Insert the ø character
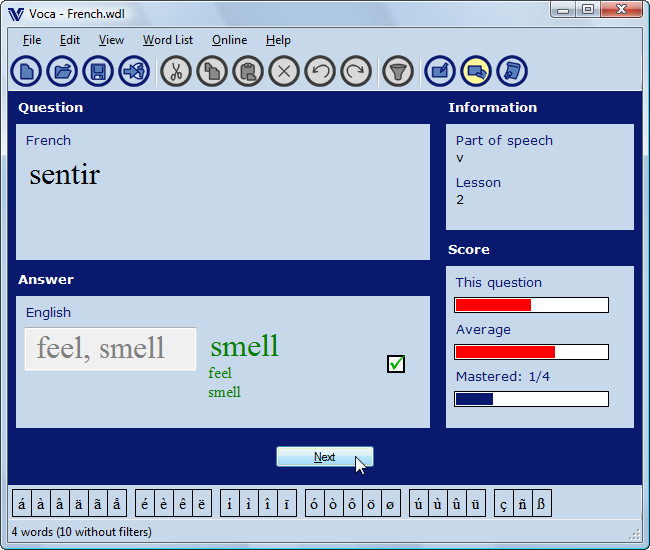Screen dimensions: 650x550 (x=390, y=503)
